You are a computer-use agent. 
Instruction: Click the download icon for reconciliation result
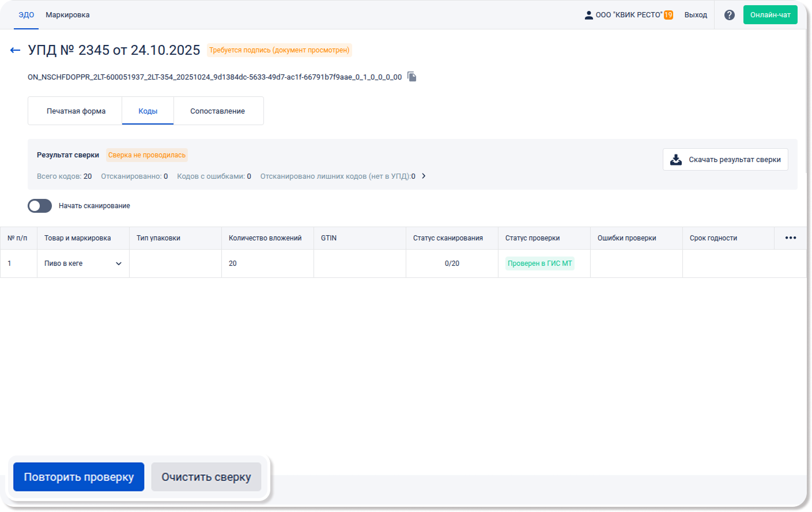[676, 160]
